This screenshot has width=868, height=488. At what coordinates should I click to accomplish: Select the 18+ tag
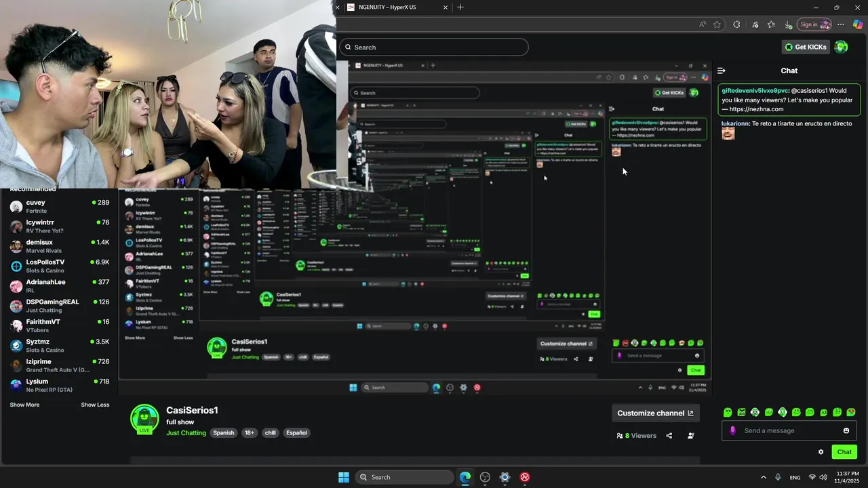coord(249,432)
